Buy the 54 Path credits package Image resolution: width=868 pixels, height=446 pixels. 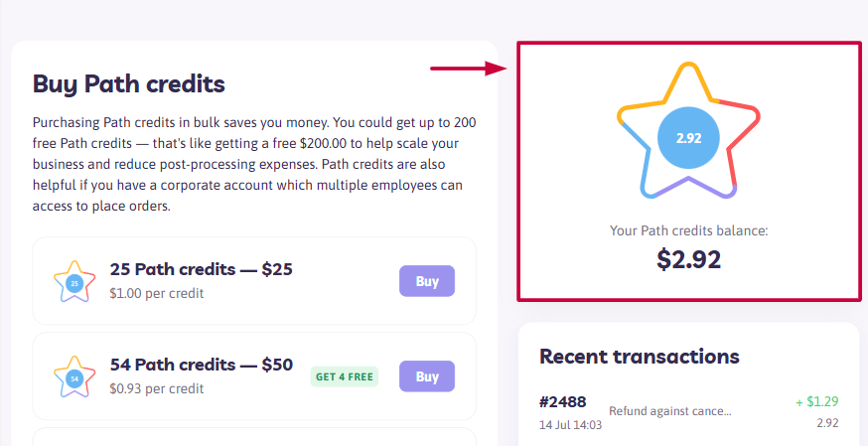click(427, 376)
